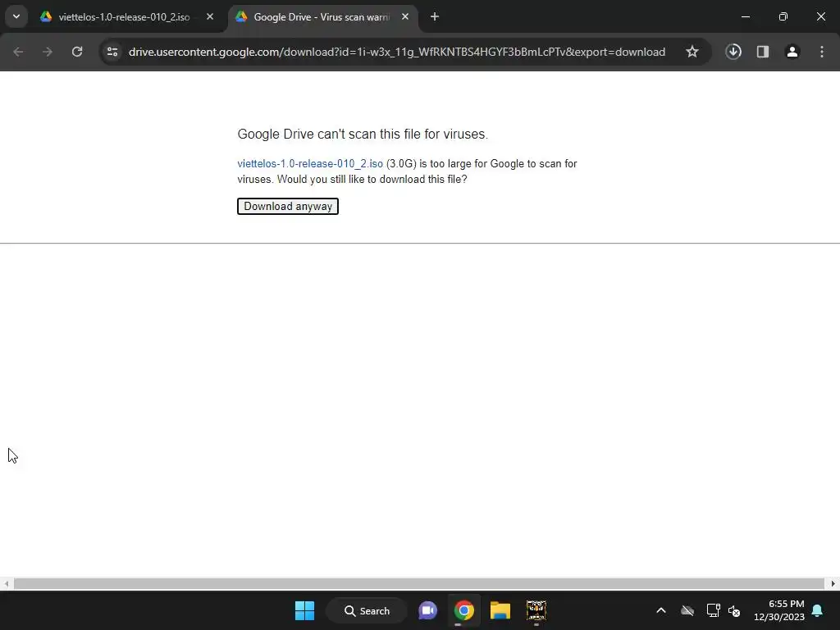The image size is (840, 630).
Task: Open File Explorer from the taskbar
Action: [500, 610]
